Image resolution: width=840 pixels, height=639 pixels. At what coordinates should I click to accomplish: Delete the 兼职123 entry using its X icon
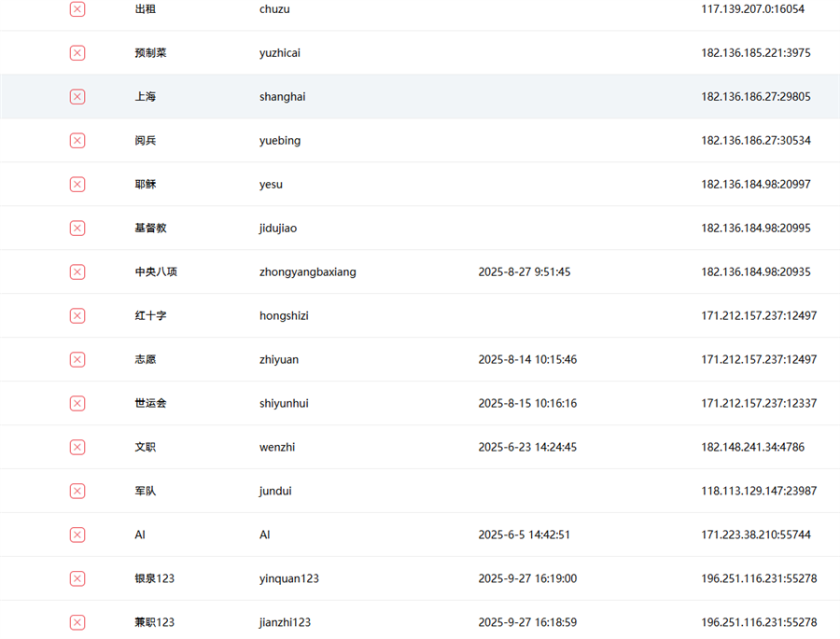point(77,623)
